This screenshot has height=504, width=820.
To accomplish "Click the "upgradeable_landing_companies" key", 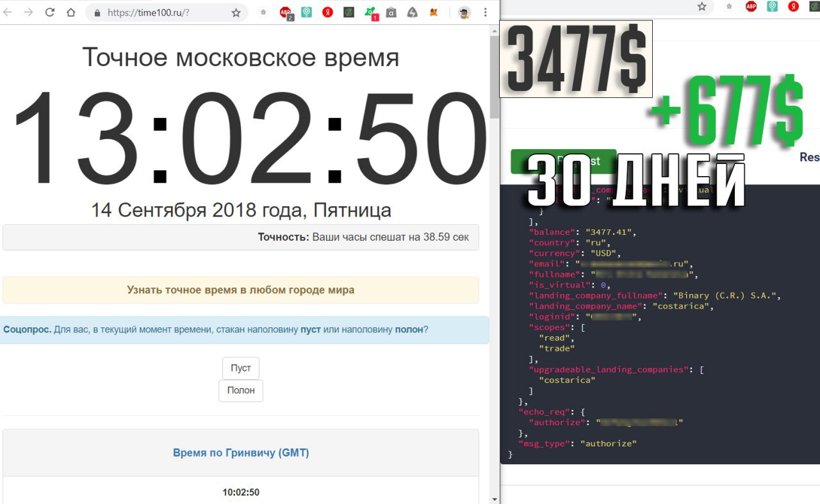I will tap(609, 370).
